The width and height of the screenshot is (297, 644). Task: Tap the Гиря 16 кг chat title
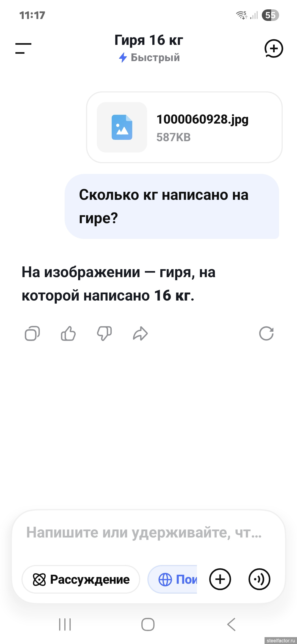point(148,40)
